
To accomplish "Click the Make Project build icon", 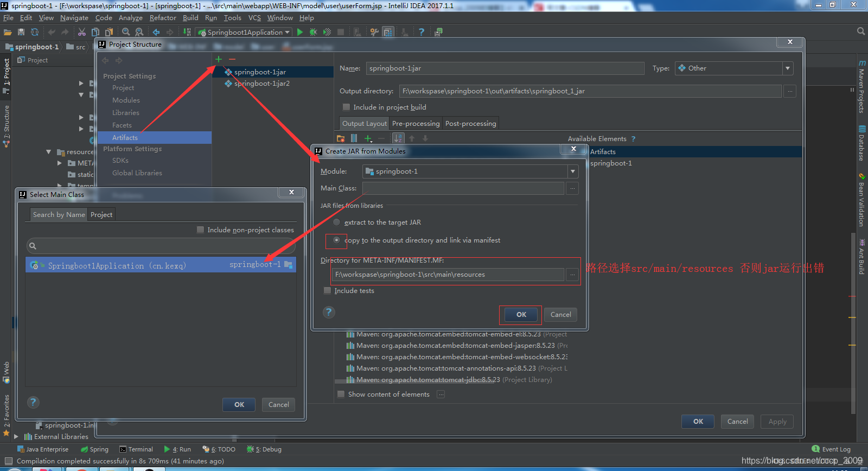I will coord(187,32).
